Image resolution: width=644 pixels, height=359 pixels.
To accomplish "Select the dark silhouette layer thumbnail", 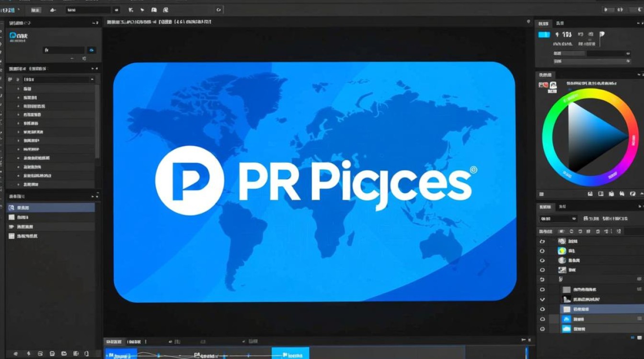I will (x=567, y=299).
